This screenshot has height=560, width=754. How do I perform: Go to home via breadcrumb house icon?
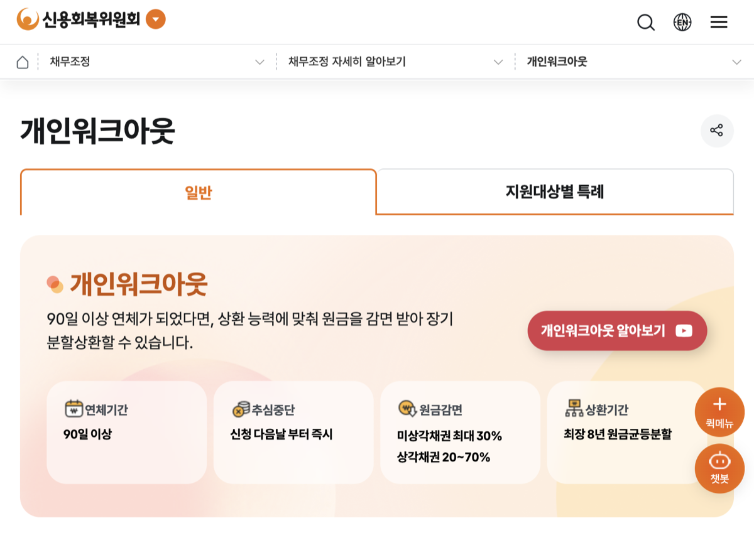(x=23, y=62)
